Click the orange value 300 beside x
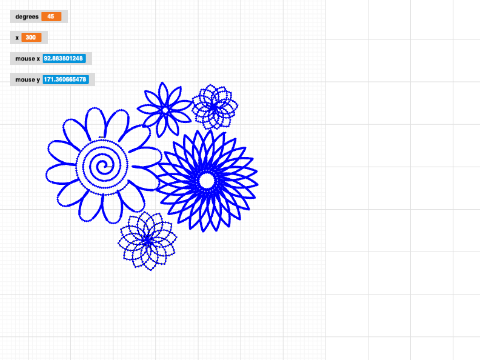Viewport: 480px width, 360px height. coord(31,37)
